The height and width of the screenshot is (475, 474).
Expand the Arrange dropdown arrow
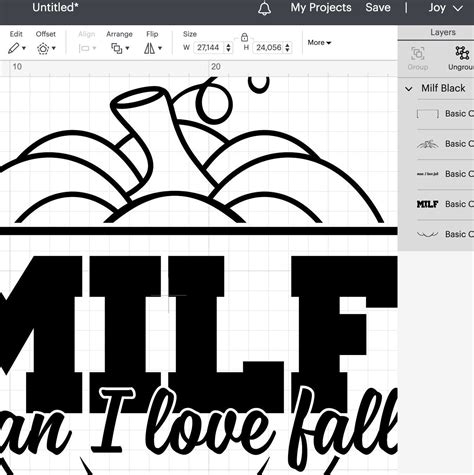128,48
